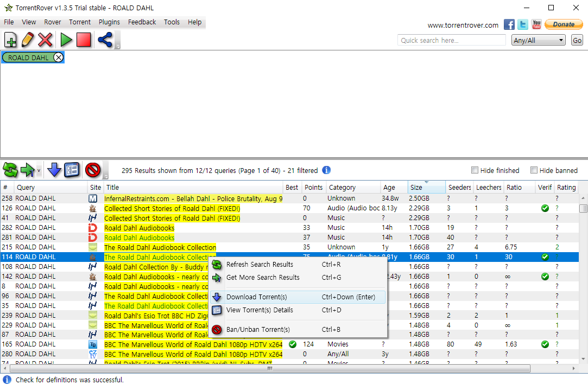Select row 282 Roald Dahl Audiobooks
The image size is (588, 385).
(289, 228)
